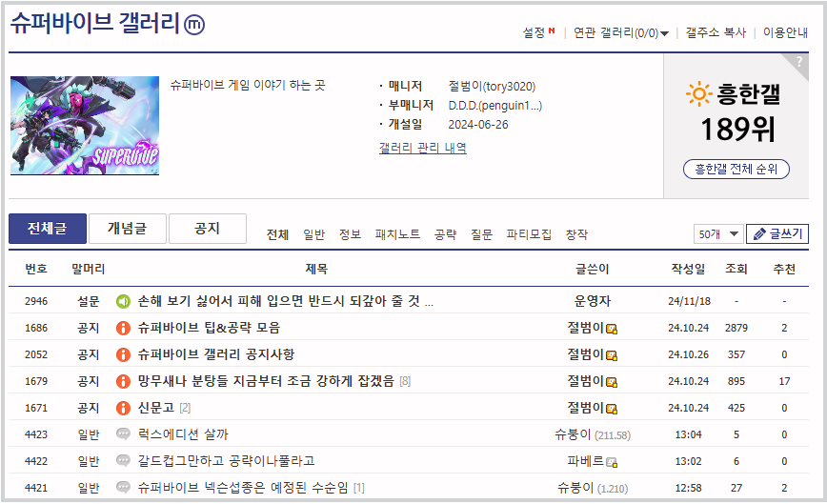The height and width of the screenshot is (504, 827).
Task: Click the speech bubble icon beside 갈드컵그만하고 post
Action: pos(123,461)
